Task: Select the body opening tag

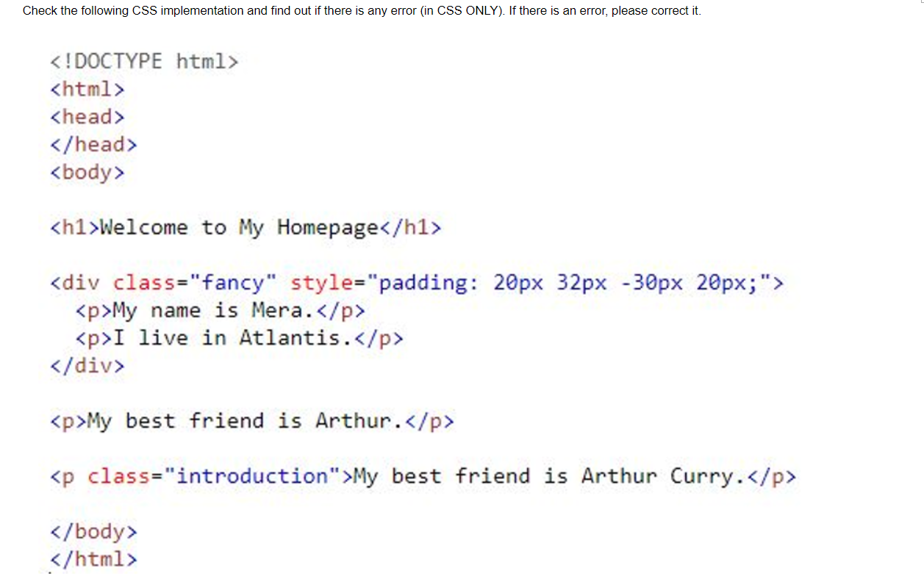Action: point(87,173)
